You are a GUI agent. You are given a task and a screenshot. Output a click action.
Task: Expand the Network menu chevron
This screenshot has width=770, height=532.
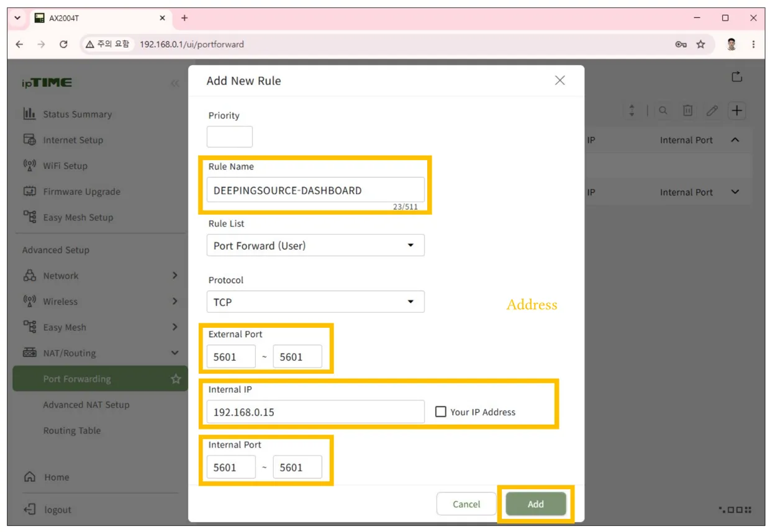(x=174, y=276)
